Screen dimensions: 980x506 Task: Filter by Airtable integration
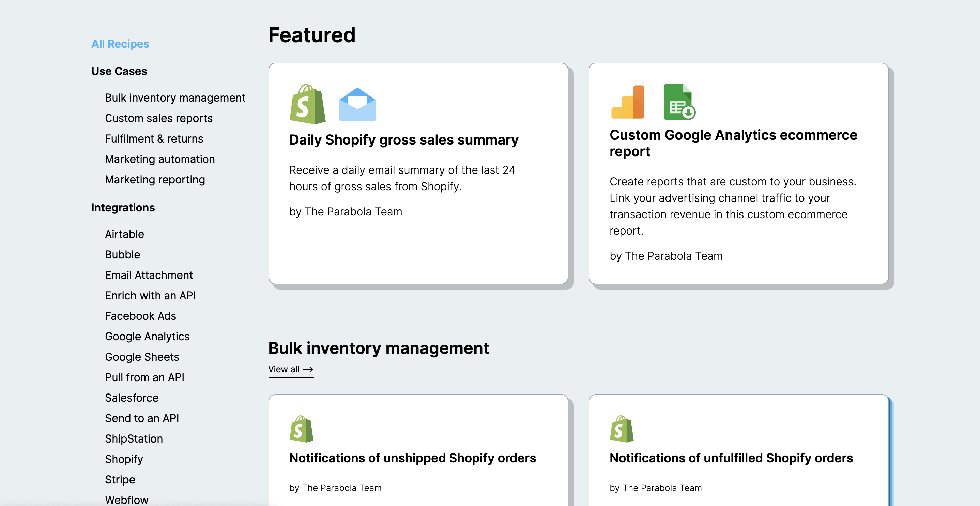click(x=124, y=234)
